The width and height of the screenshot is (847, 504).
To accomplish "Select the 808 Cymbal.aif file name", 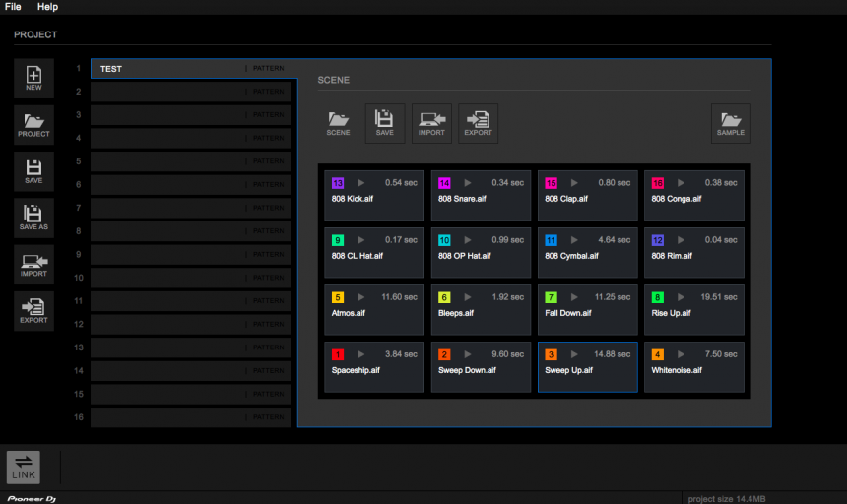I will [571, 256].
